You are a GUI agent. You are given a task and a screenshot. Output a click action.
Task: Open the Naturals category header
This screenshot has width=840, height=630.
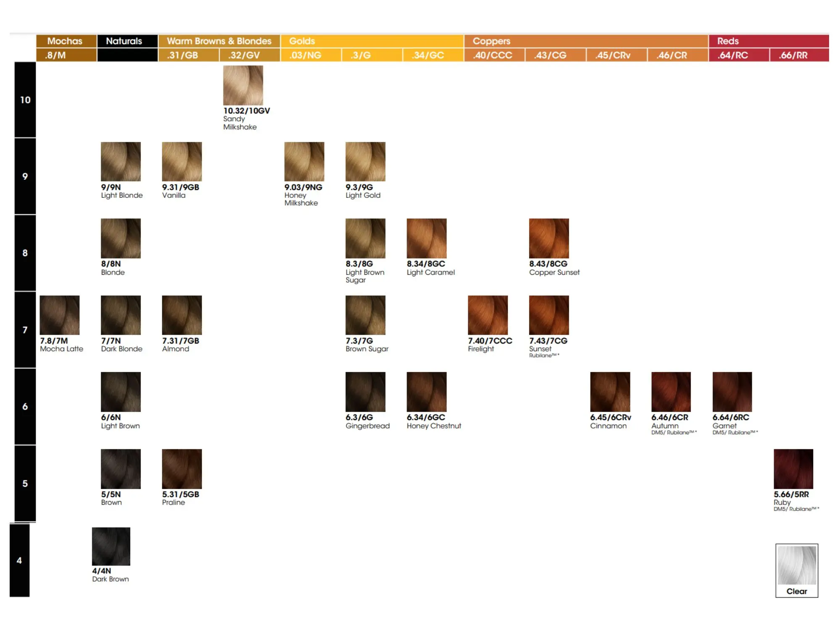124,41
